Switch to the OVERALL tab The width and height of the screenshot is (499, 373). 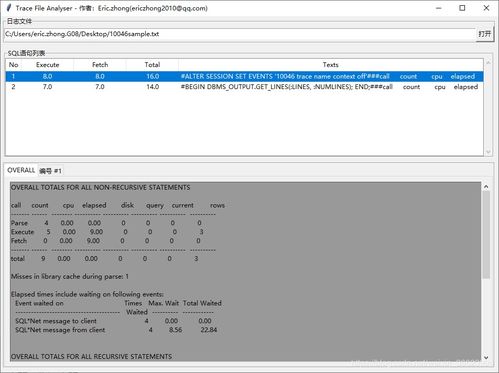[x=21, y=170]
